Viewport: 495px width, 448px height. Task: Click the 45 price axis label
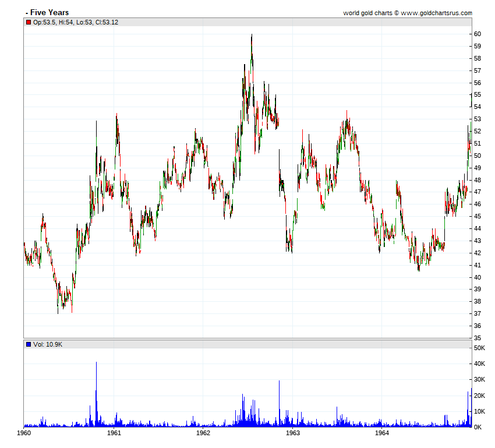[x=478, y=216]
